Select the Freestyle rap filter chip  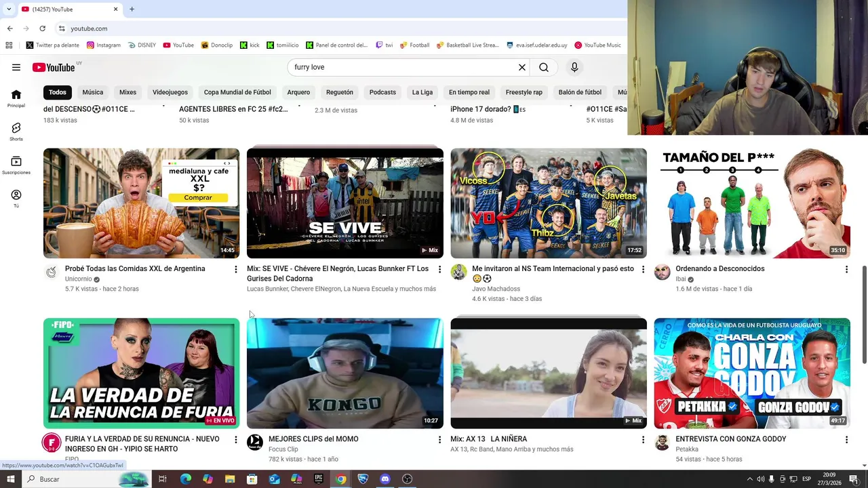click(x=524, y=92)
